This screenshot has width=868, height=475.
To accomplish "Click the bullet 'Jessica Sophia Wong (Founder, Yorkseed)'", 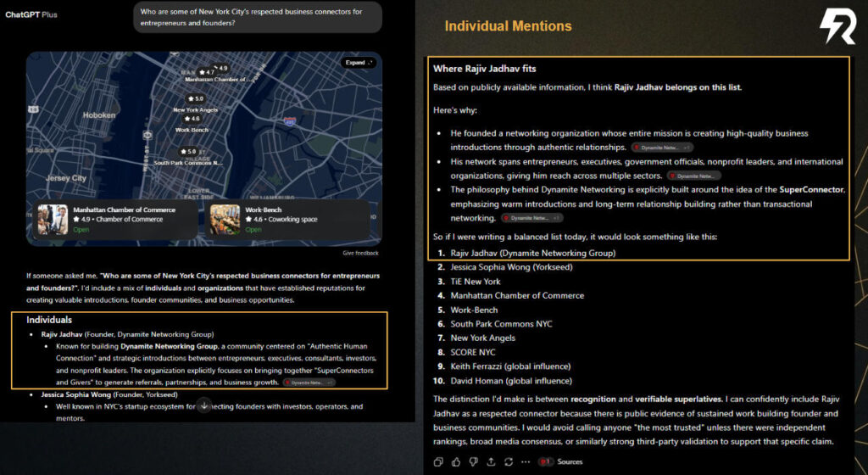I will coord(109,394).
